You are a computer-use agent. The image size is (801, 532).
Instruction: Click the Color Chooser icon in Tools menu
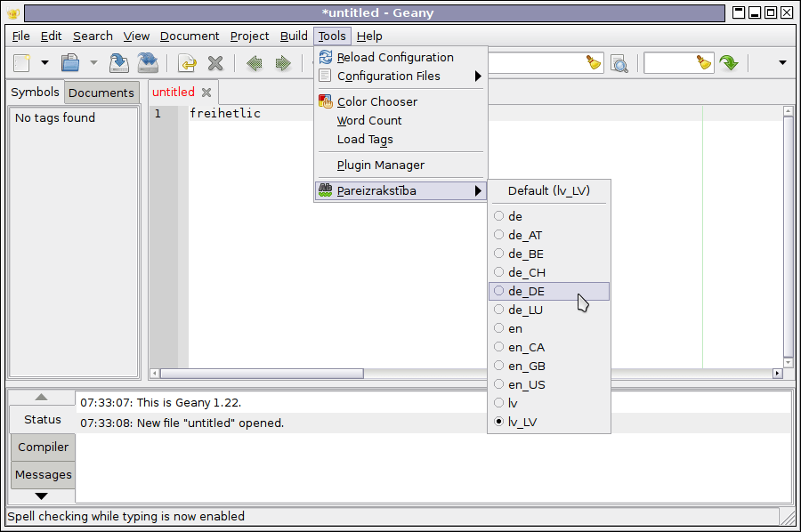326,101
